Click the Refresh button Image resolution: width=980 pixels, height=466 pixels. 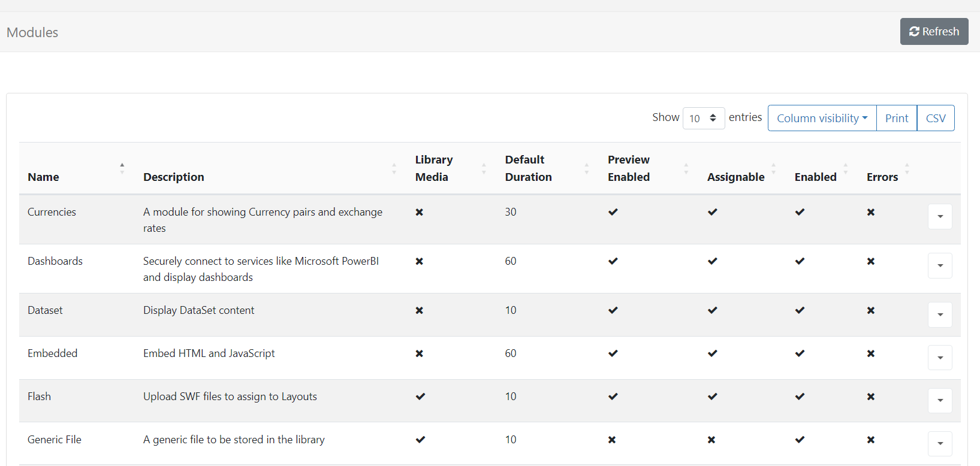tap(934, 32)
